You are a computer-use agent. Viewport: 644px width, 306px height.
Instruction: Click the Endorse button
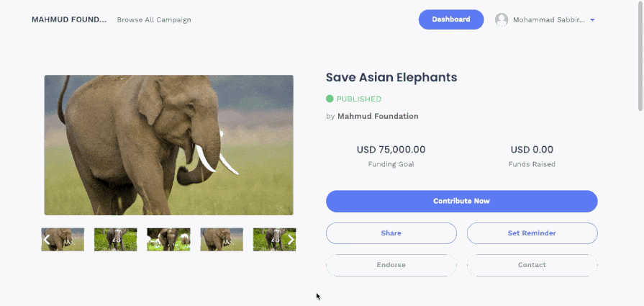click(391, 265)
